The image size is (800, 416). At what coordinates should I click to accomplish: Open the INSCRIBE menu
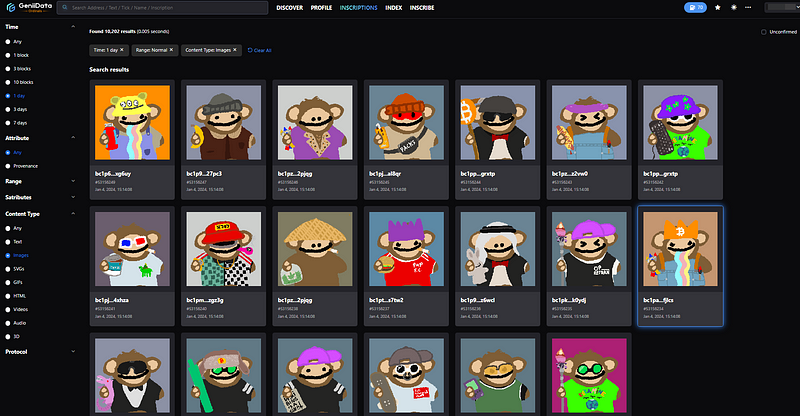click(421, 8)
